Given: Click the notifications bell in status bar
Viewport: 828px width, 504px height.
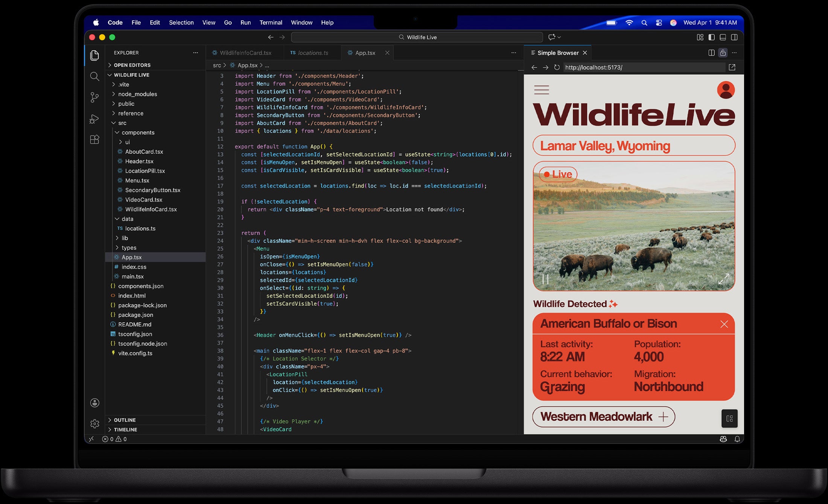Looking at the screenshot, I should coord(737,439).
